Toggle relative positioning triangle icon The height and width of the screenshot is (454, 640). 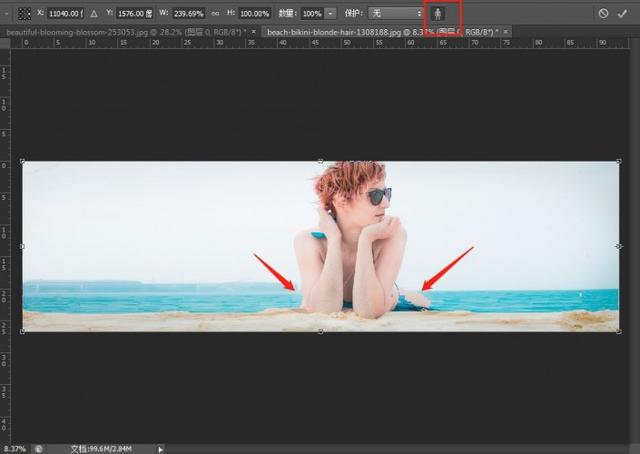pos(94,13)
